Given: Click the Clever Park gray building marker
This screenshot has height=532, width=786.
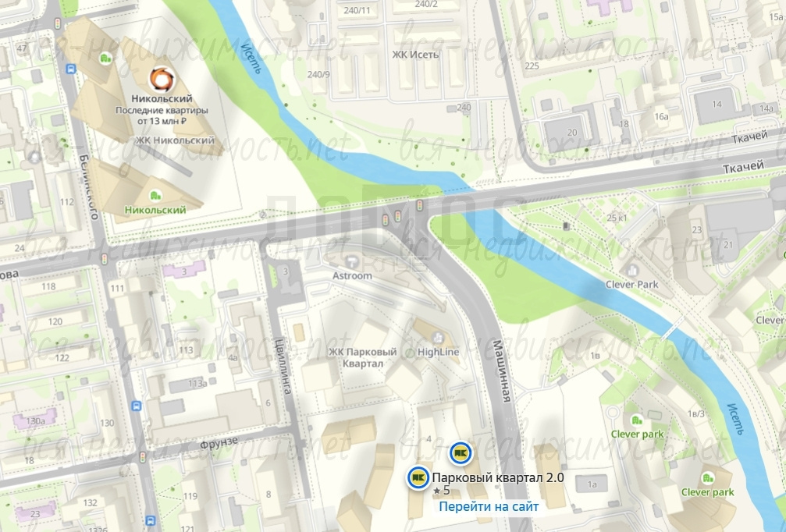Looking at the screenshot, I should click(x=631, y=271).
